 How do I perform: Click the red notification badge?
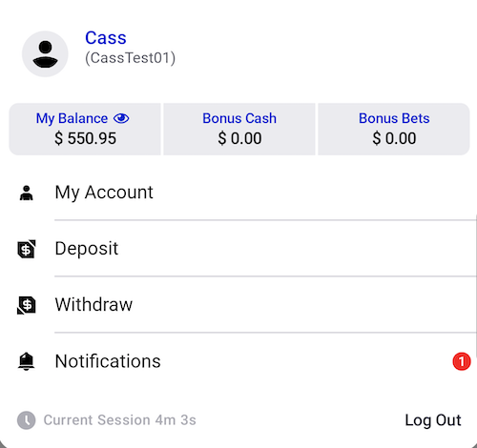click(462, 361)
